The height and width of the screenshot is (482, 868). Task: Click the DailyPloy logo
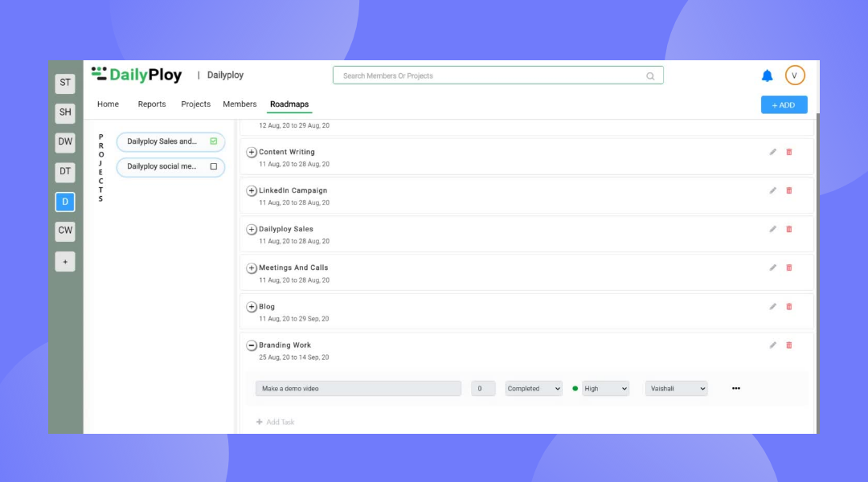point(137,75)
